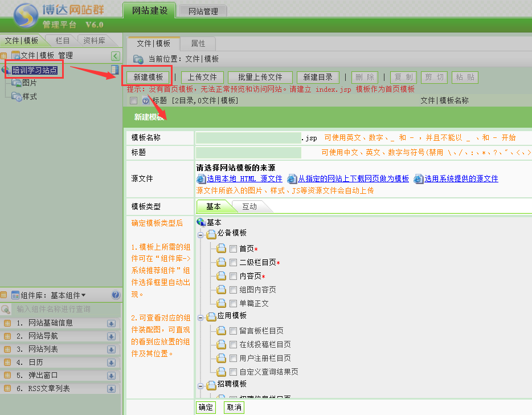The image size is (532, 415).
Task: Click the green collapse arrow beside 文件|模板 管理
Action: [x=116, y=56]
